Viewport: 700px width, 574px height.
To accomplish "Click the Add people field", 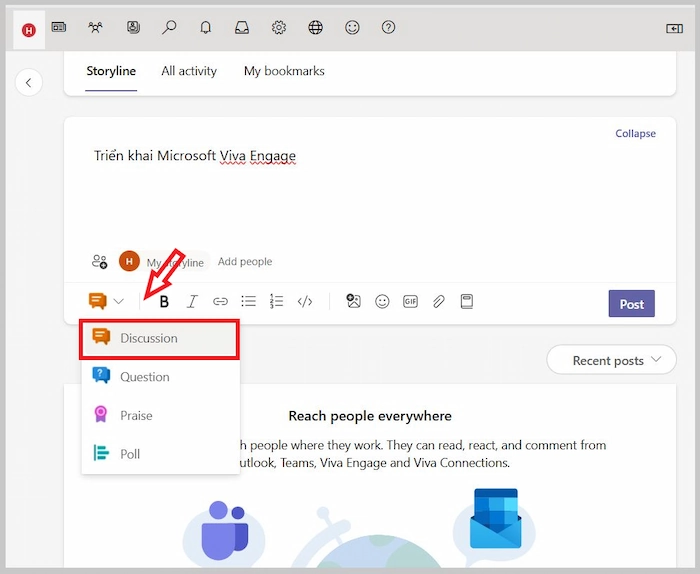I will pyautogui.click(x=245, y=262).
